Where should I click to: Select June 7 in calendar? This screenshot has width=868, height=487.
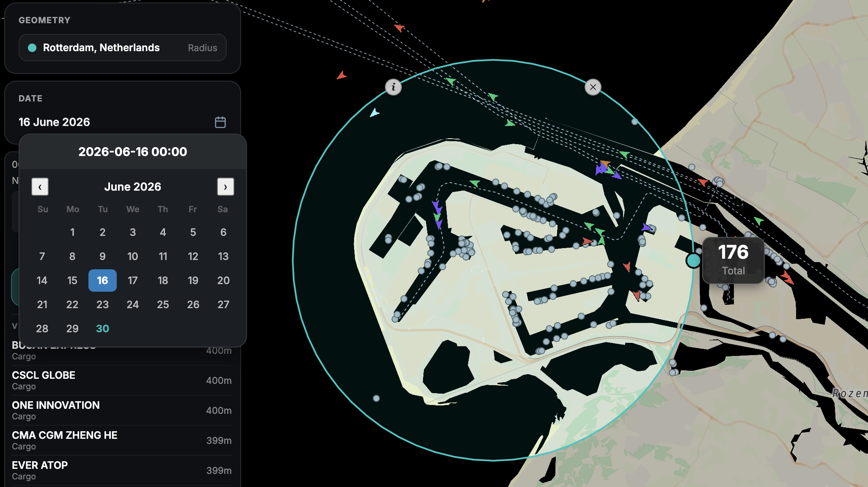[42, 256]
